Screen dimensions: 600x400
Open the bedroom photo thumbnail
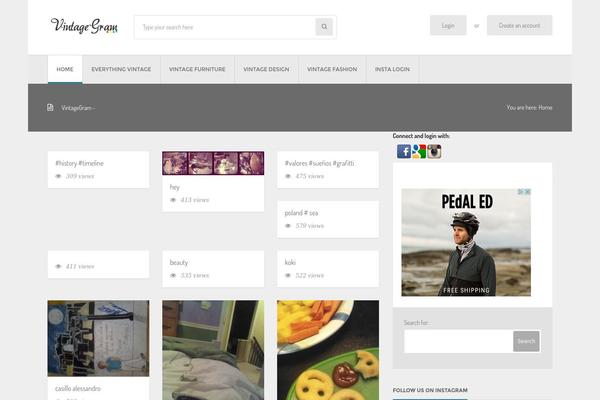coord(213,350)
